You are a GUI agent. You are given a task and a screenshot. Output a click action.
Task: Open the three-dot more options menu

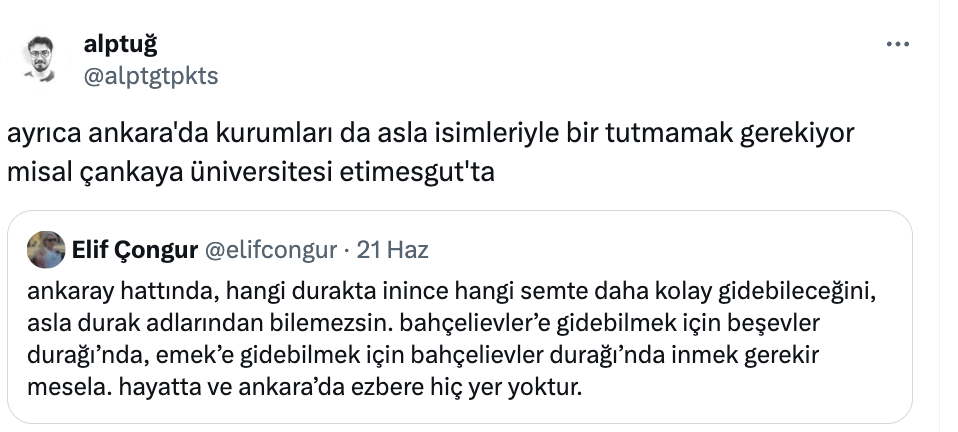(898, 45)
